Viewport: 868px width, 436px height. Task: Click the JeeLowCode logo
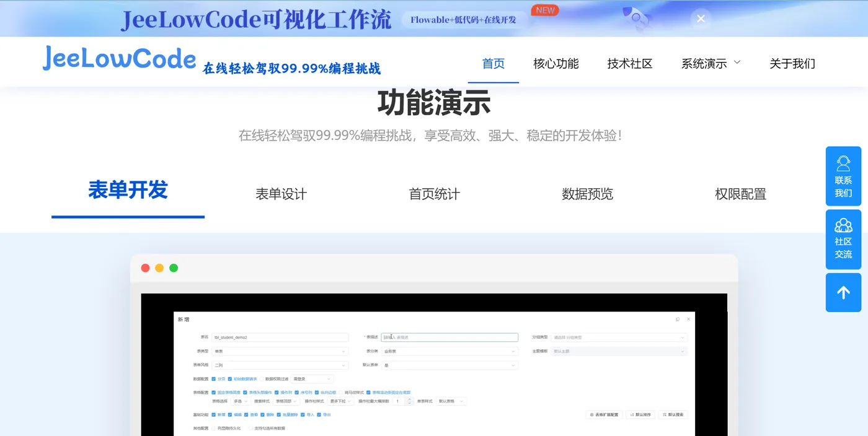point(119,58)
